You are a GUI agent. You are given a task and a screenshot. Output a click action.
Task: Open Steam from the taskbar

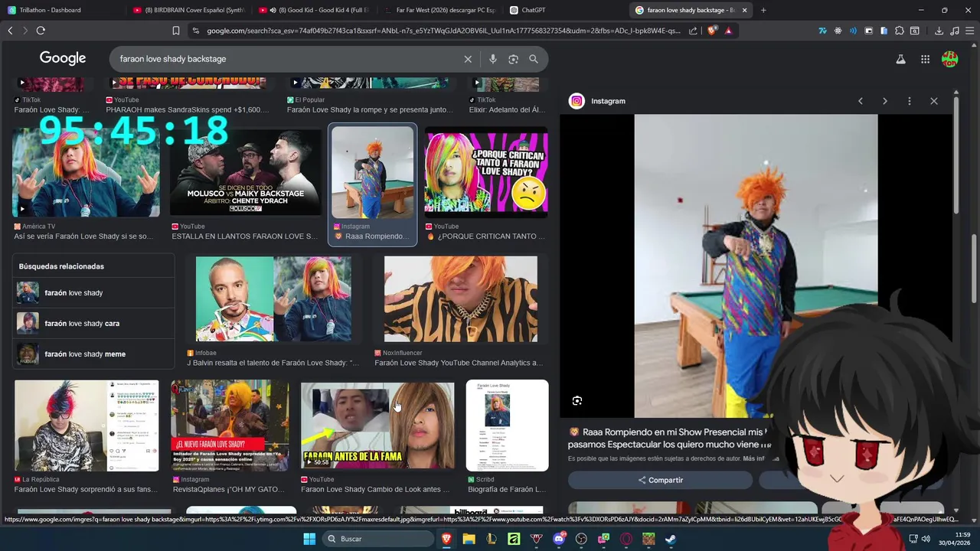(x=671, y=539)
